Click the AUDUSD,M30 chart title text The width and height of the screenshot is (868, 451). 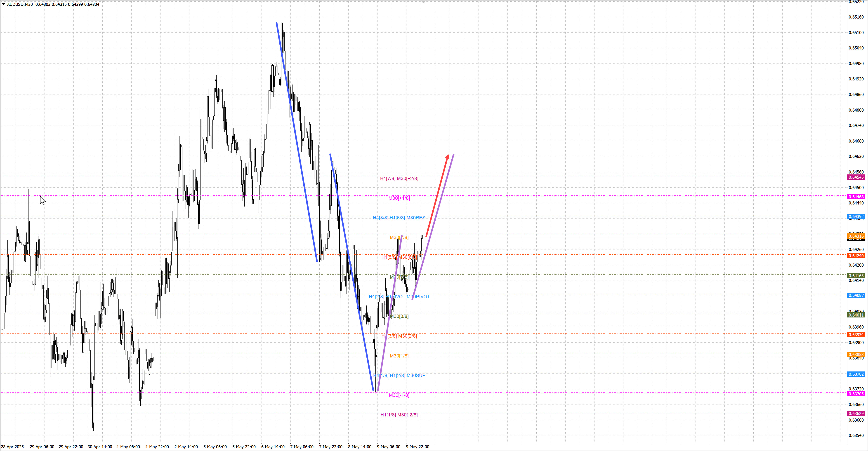pyautogui.click(x=20, y=4)
